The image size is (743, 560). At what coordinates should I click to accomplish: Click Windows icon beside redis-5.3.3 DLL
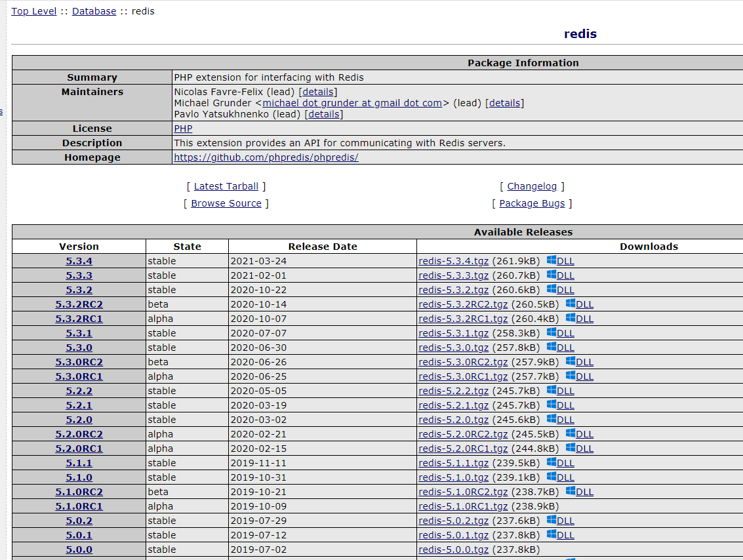click(x=551, y=274)
